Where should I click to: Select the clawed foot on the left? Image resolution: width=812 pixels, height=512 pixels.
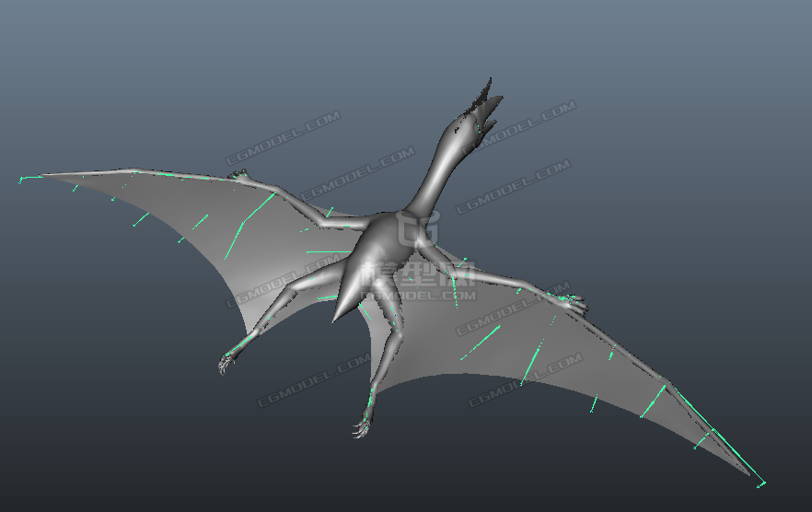click(226, 364)
